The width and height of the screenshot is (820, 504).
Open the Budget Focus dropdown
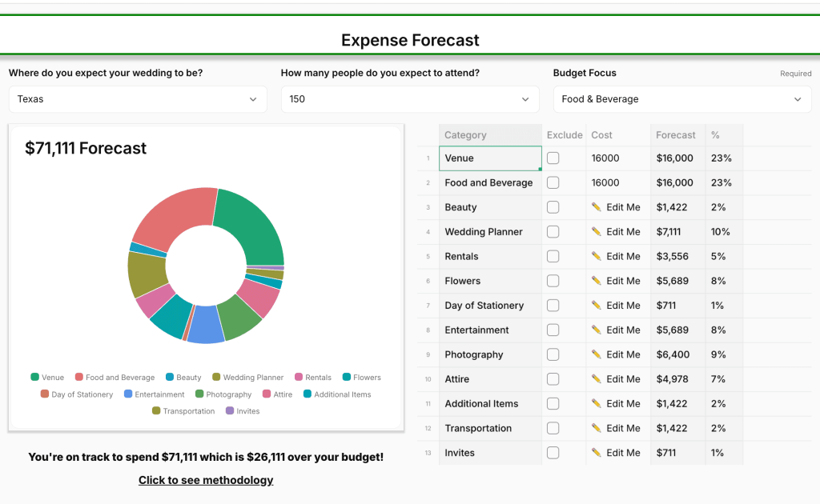pyautogui.click(x=681, y=99)
